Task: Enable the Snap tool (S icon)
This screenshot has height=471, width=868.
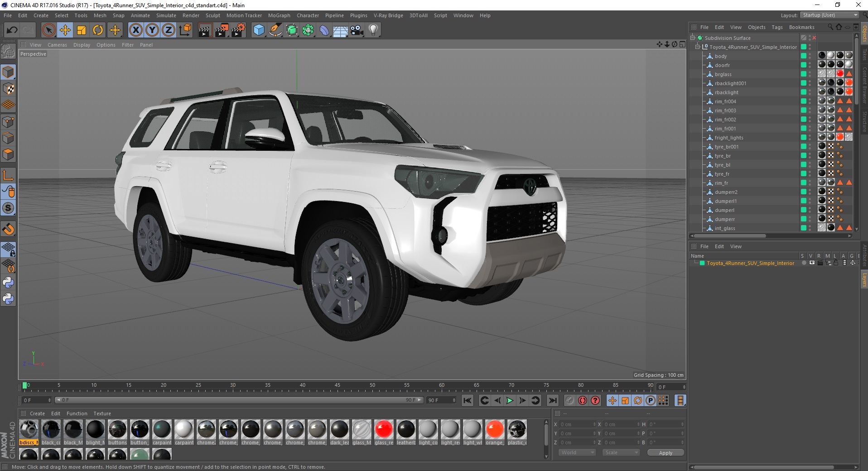Action: [8, 208]
